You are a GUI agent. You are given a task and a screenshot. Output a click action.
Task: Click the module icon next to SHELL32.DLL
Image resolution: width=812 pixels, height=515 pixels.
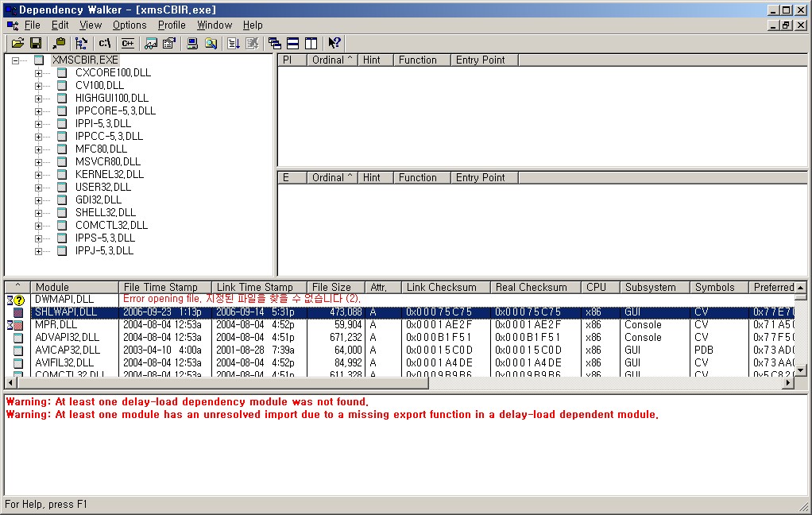pyautogui.click(x=62, y=213)
